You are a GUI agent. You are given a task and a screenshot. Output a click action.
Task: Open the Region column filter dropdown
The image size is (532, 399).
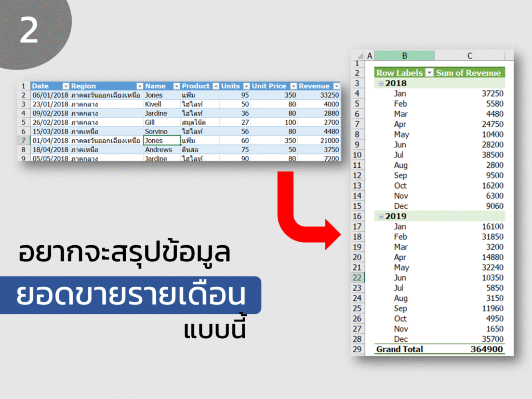pyautogui.click(x=140, y=86)
